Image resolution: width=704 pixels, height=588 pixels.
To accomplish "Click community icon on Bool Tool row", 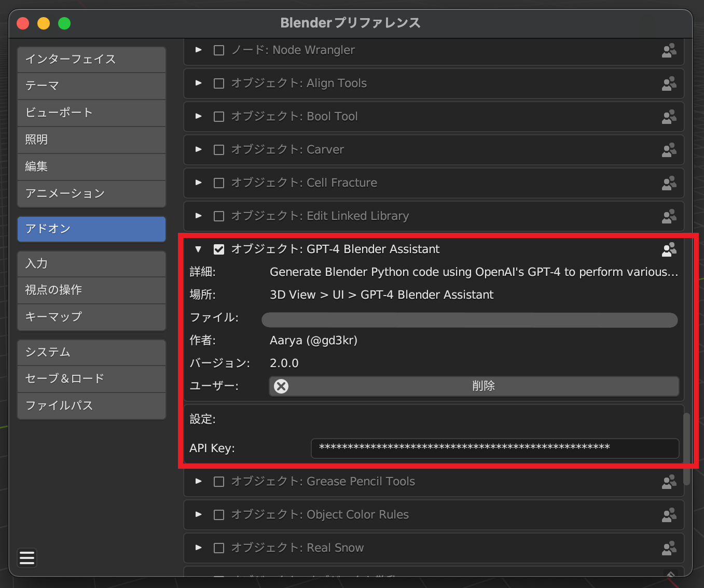I will pyautogui.click(x=669, y=117).
